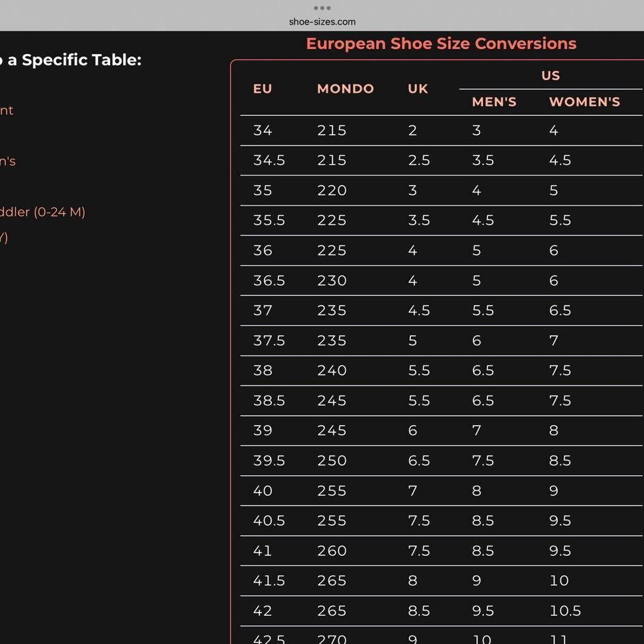Open the sidebar link ending in "n's"
644x644 pixels.
8,161
